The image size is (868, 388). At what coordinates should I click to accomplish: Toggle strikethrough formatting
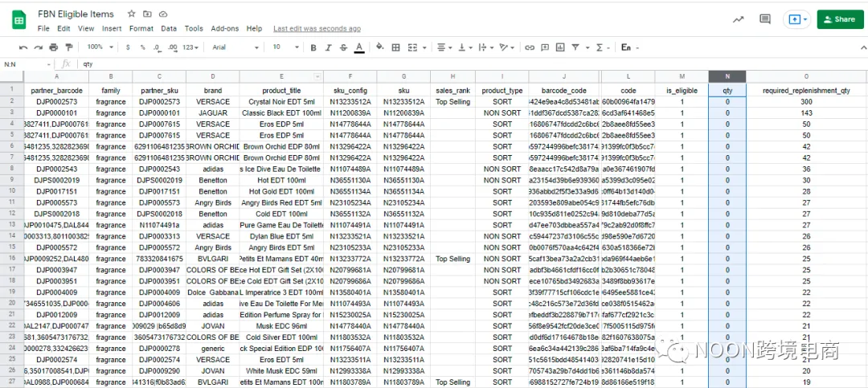tap(342, 47)
